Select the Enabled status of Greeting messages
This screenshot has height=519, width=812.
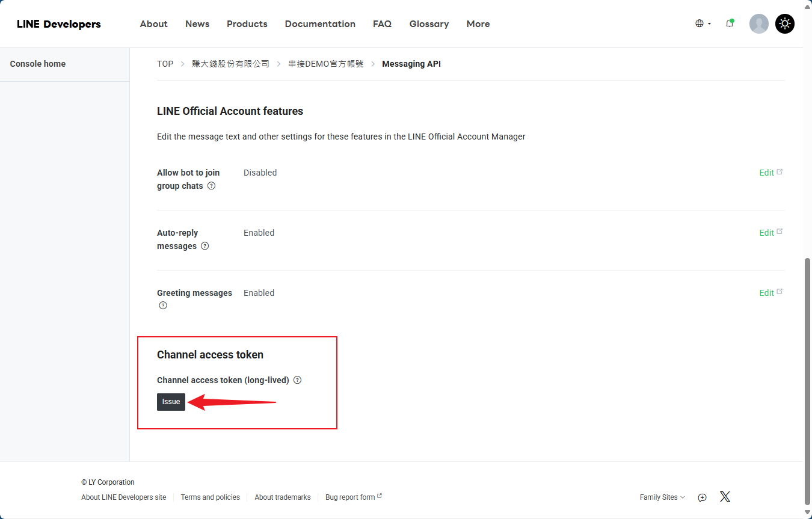tap(259, 293)
